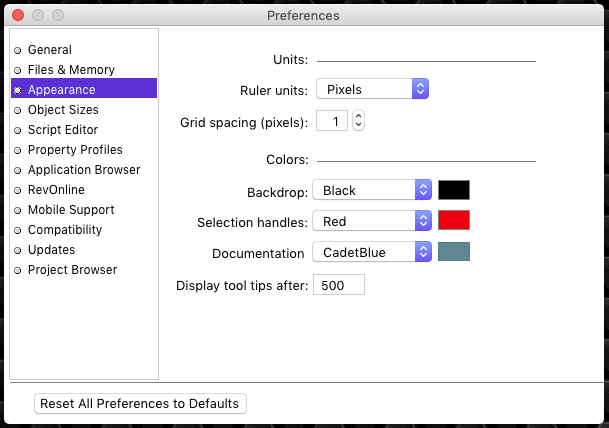Select Project Browser preferences
Viewport: 609px width, 428px height.
pyautogui.click(x=72, y=270)
